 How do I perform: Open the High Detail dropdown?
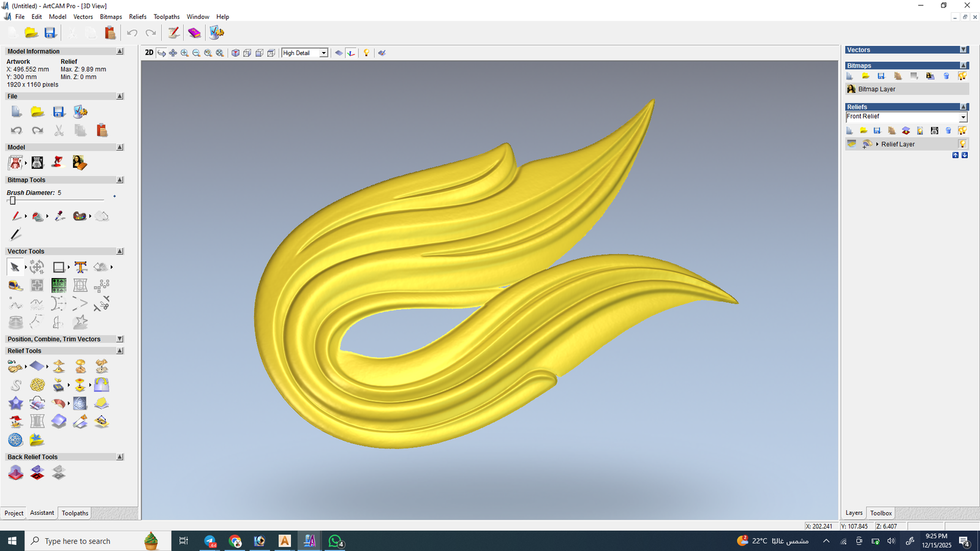pyautogui.click(x=323, y=53)
